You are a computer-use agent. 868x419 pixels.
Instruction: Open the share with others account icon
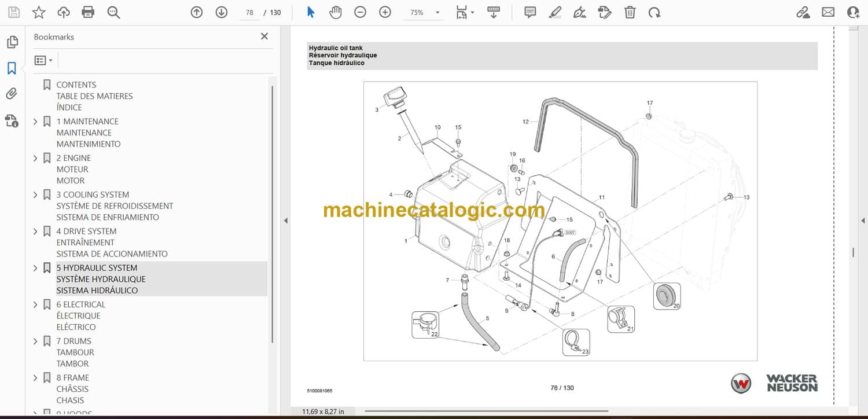pos(853,12)
